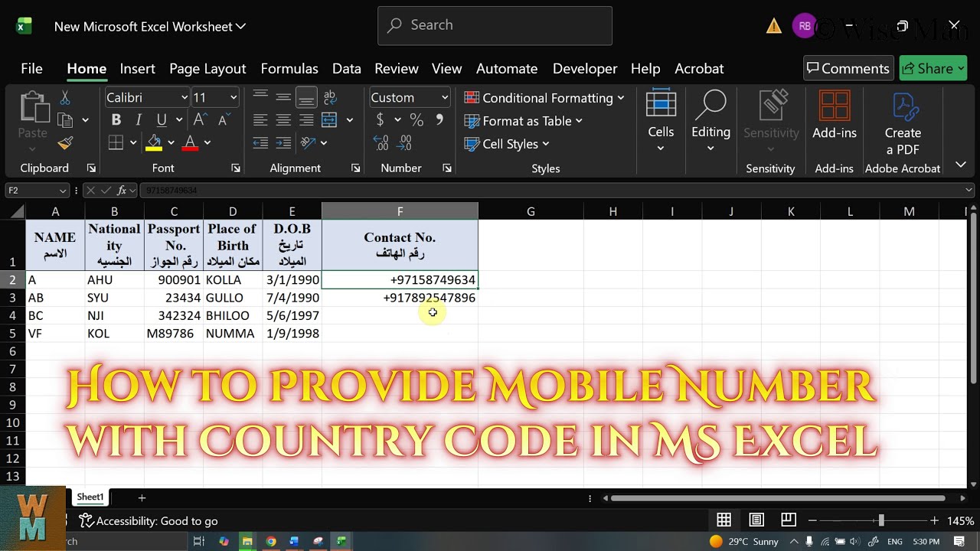Apply Percent Style icon
This screenshot has height=551, width=980.
pyautogui.click(x=416, y=120)
